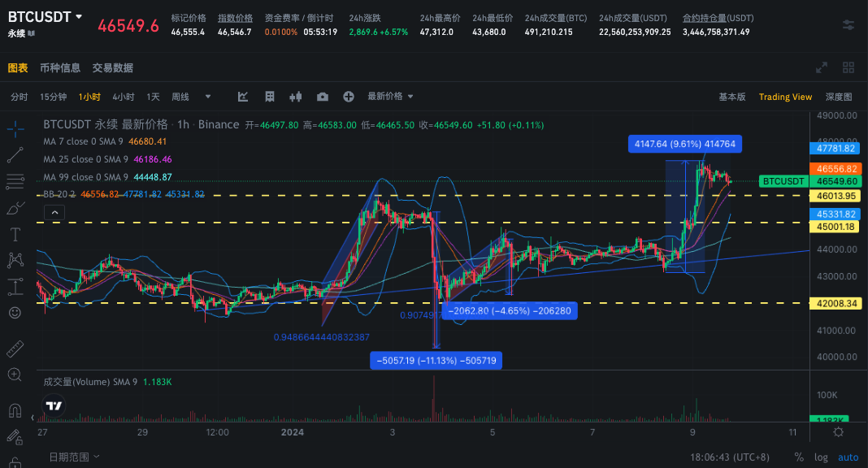The image size is (868, 468).
Task: Click the BTCUSDT green price tag
Action: pyautogui.click(x=783, y=181)
